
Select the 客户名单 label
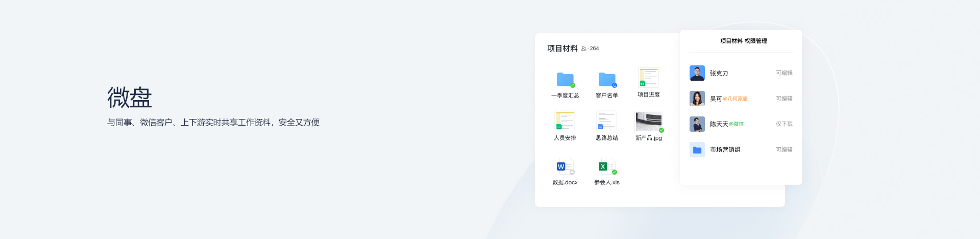pos(607,95)
